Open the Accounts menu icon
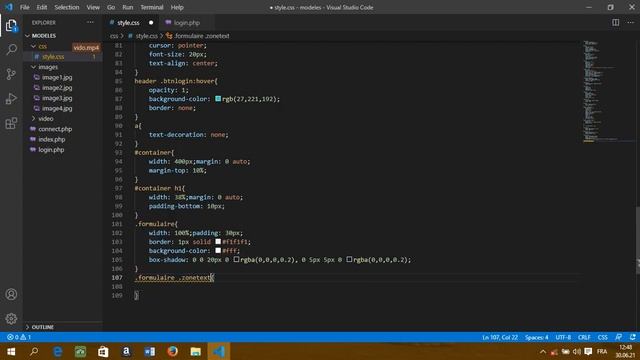 click(11, 294)
